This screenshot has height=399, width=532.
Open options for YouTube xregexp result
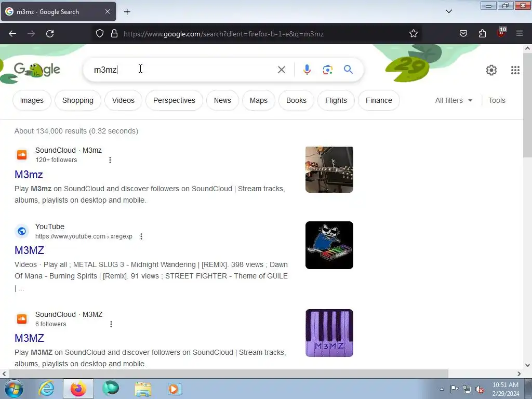[141, 236]
